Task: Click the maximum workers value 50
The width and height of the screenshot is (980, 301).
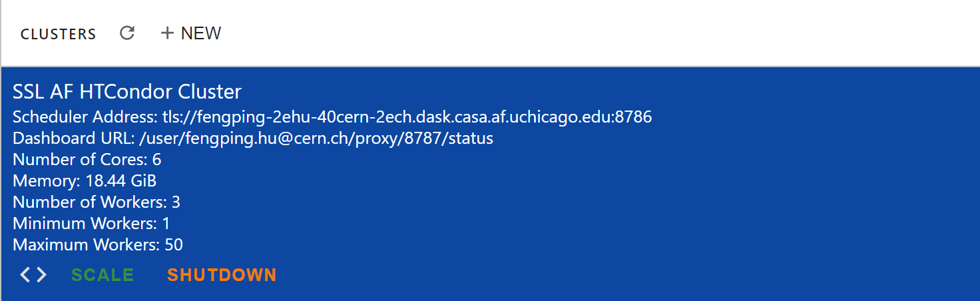Action: 174,245
